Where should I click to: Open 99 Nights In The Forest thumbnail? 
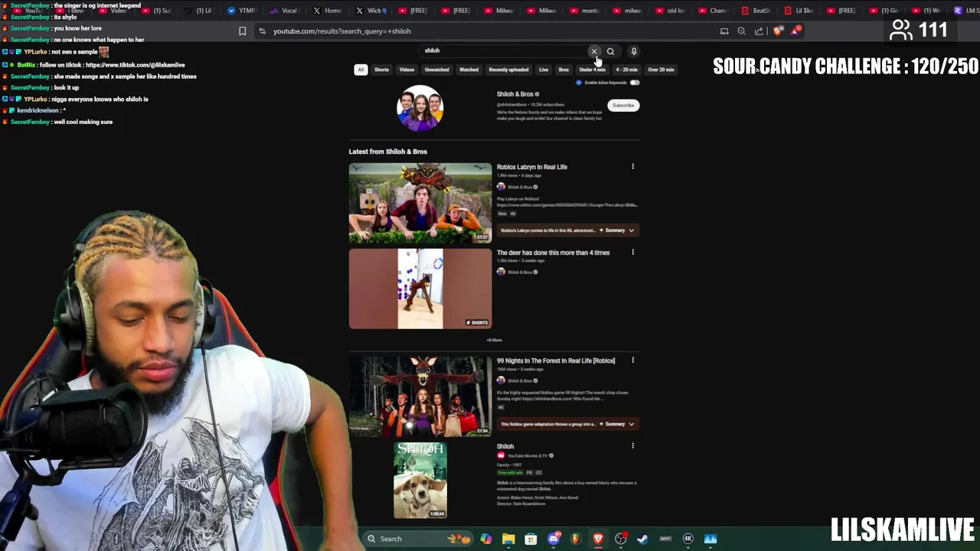coord(420,396)
